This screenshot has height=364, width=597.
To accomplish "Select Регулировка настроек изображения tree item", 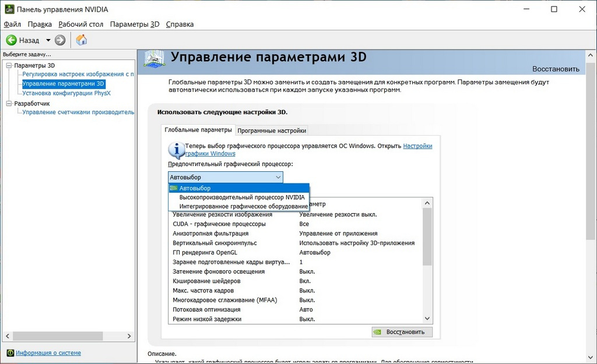I will pos(78,74).
